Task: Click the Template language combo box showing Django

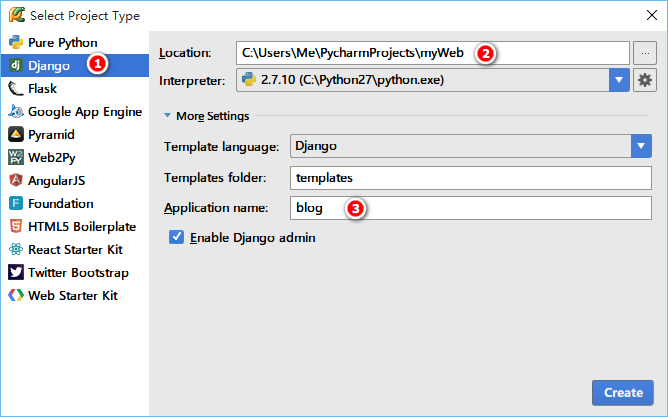Action: (x=471, y=146)
